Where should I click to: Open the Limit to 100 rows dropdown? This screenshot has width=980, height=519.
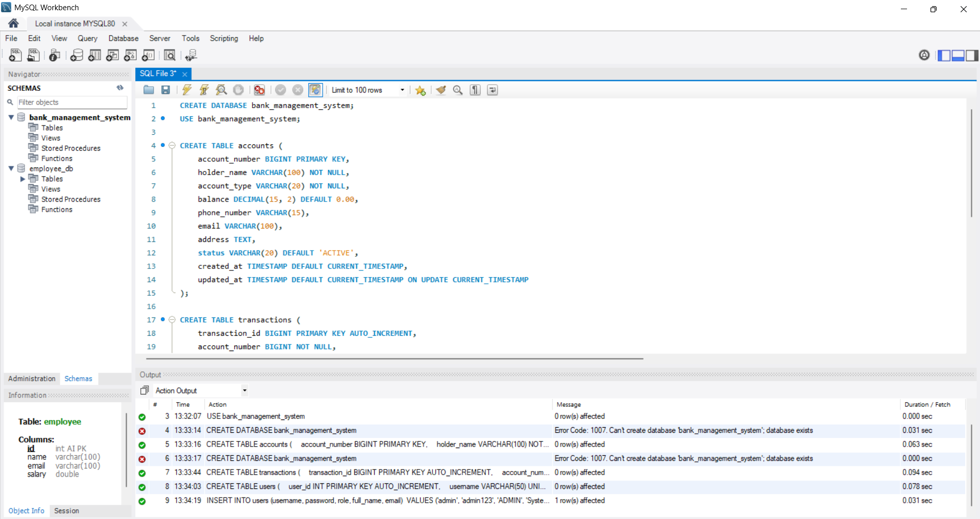pos(402,90)
